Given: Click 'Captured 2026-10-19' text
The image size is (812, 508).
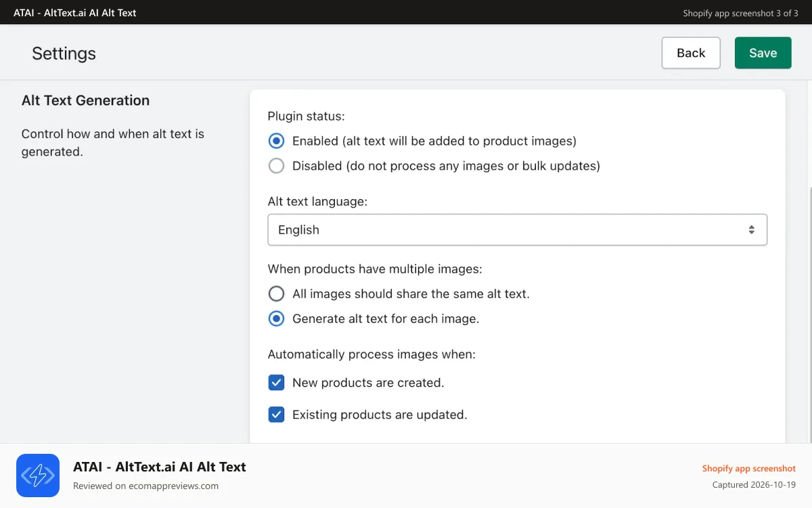Looking at the screenshot, I should (754, 485).
